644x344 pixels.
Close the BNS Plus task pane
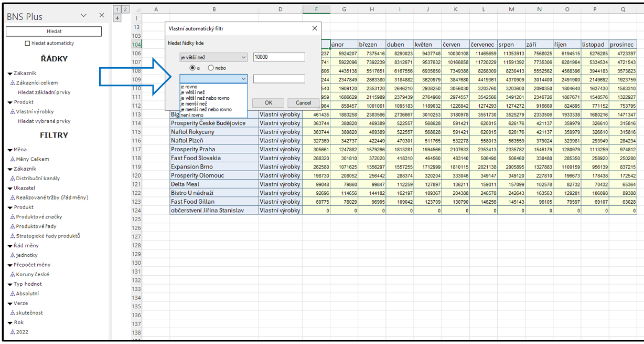pyautogui.click(x=102, y=16)
